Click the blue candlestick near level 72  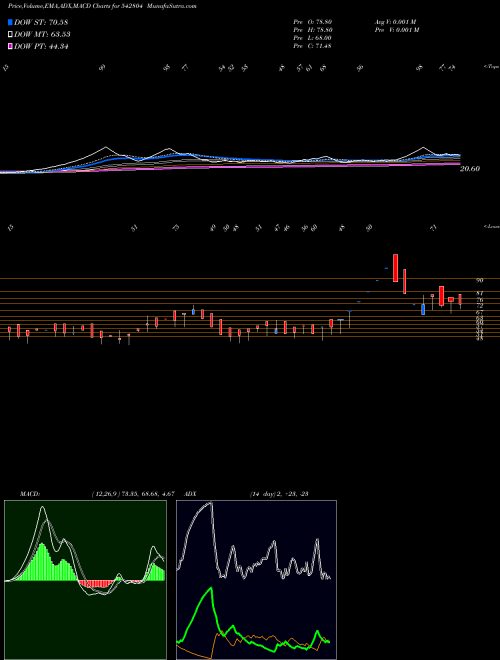(x=423, y=309)
